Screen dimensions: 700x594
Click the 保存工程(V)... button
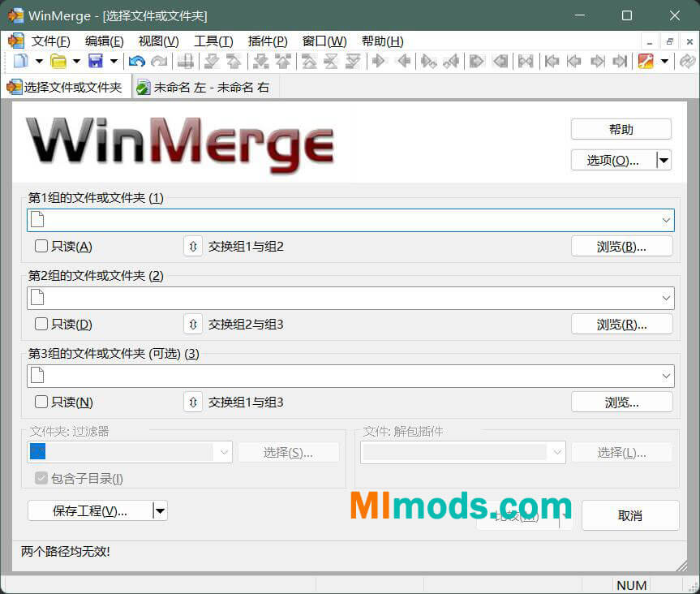point(90,510)
